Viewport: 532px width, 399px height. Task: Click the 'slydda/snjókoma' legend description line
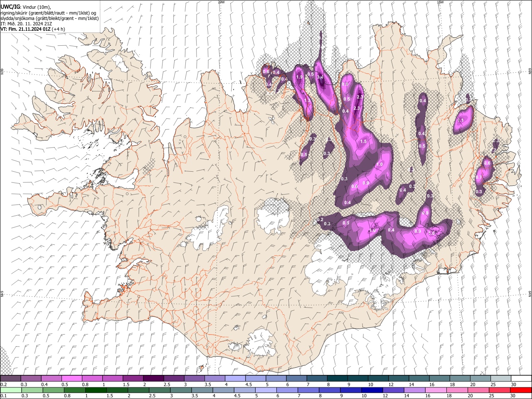click(x=49, y=19)
